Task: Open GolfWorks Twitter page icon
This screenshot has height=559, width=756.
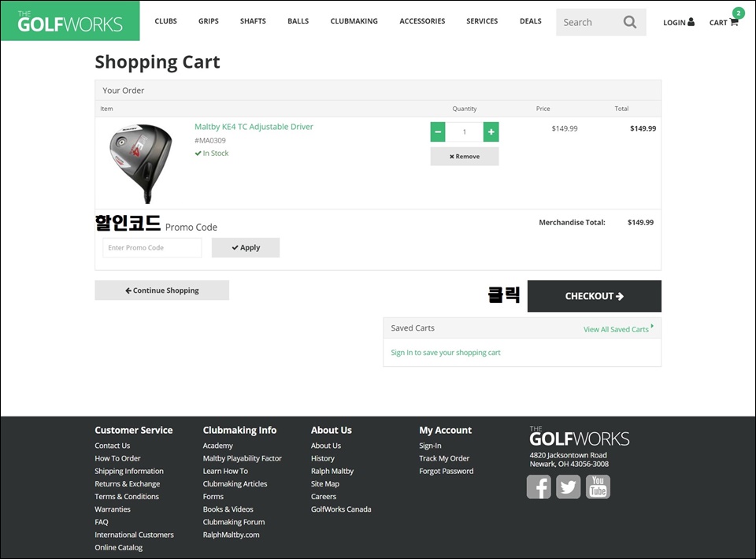Action: click(x=569, y=487)
